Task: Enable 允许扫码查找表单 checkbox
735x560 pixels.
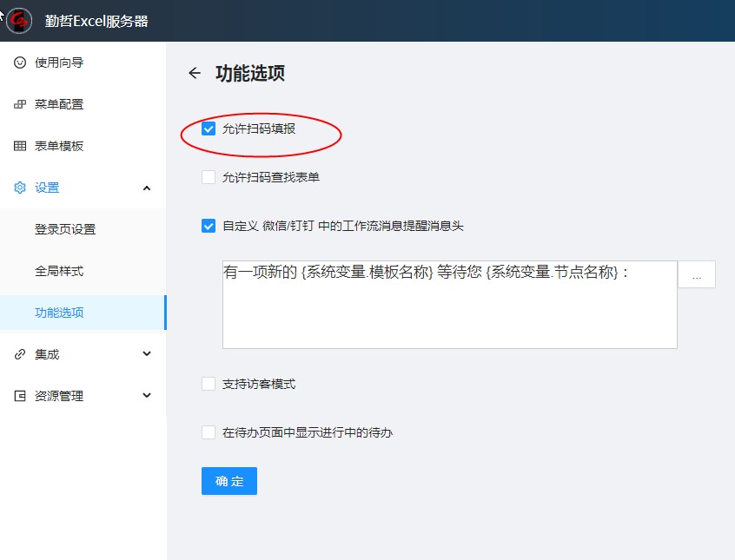Action: [209, 177]
